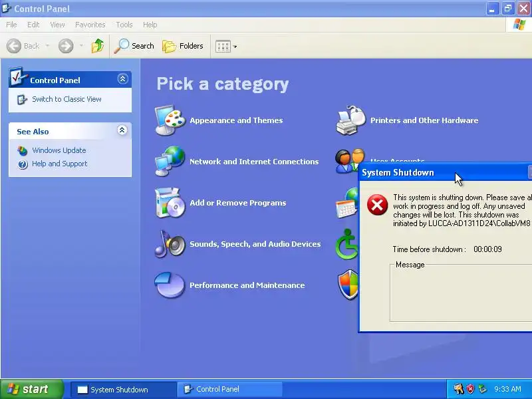Open Sounds, Speech, and Audio Devices icon

[170, 243]
